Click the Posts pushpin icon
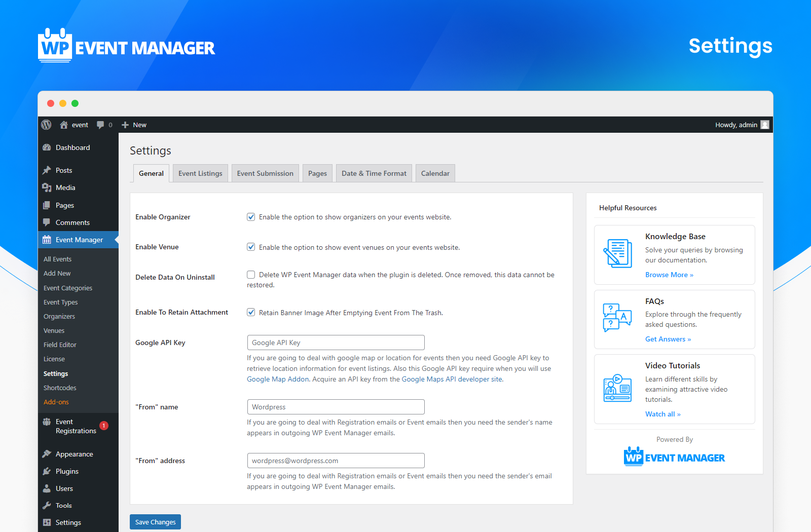 47,170
